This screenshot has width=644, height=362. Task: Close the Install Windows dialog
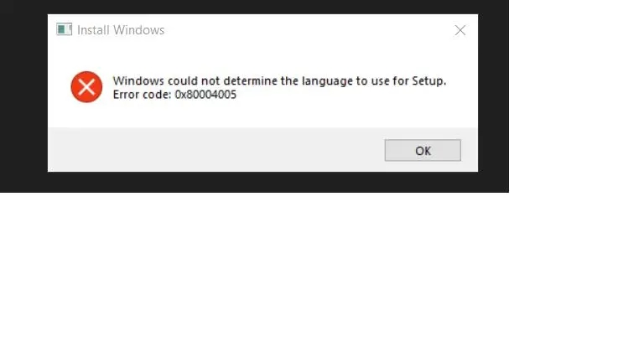(x=460, y=30)
